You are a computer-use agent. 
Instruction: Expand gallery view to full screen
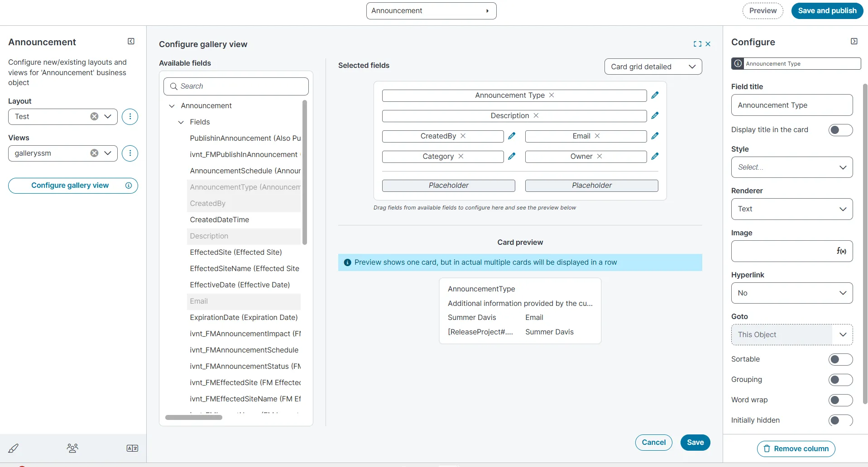[x=697, y=44]
